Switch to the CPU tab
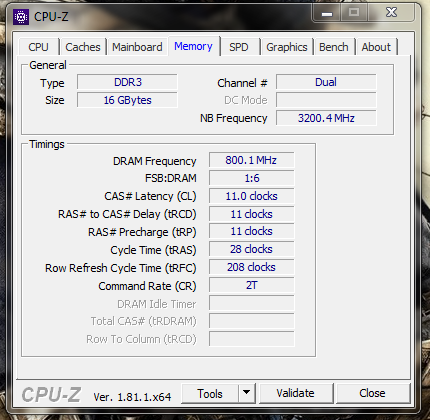This screenshot has height=420, width=430. (38, 47)
